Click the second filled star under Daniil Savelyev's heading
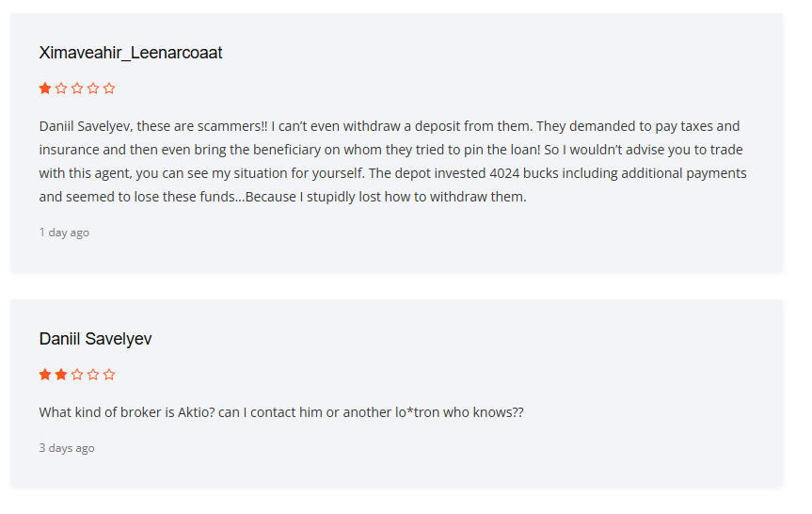Image resolution: width=812 pixels, height=514 pixels. 61,375
